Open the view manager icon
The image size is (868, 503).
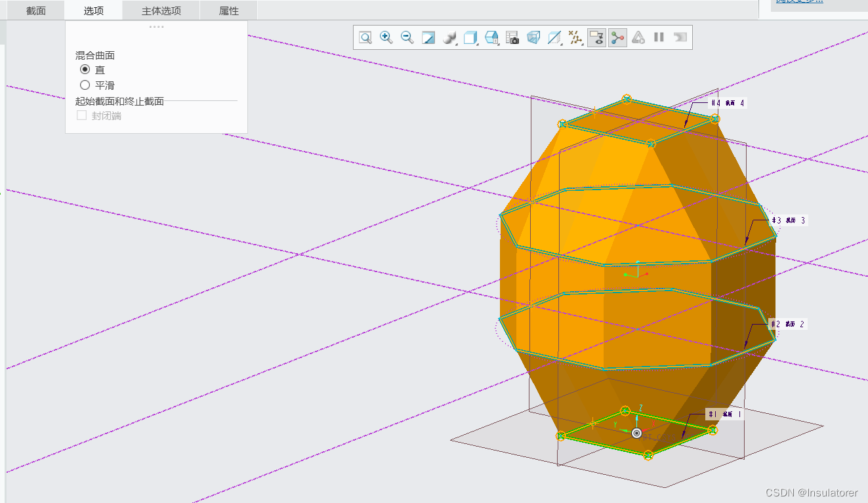pos(491,38)
